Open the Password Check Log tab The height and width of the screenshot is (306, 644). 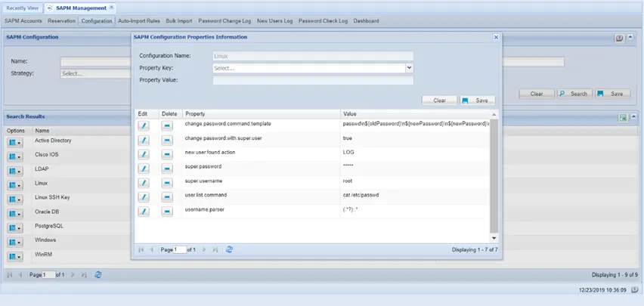click(324, 21)
